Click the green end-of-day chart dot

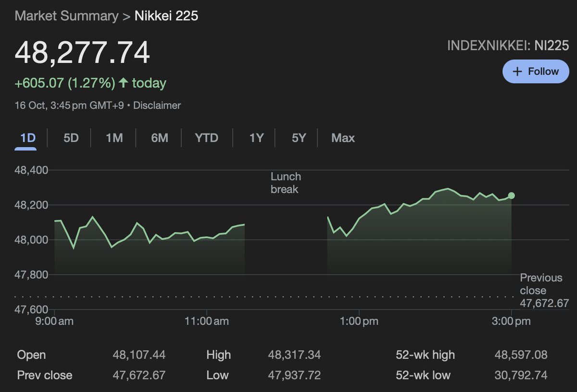(x=511, y=196)
